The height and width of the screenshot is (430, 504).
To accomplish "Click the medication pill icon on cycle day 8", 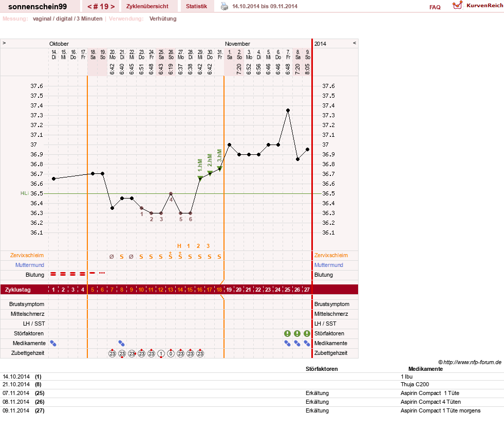I will click(x=121, y=344).
